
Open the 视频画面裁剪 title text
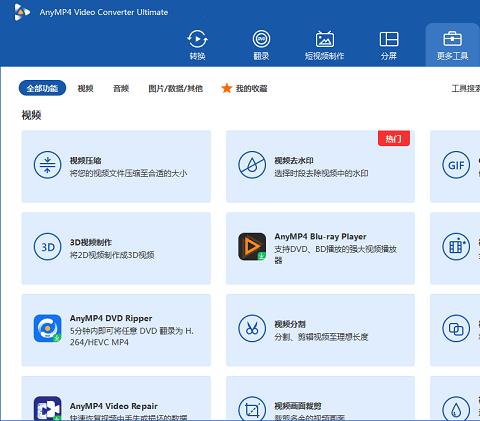pyautogui.click(x=298, y=406)
